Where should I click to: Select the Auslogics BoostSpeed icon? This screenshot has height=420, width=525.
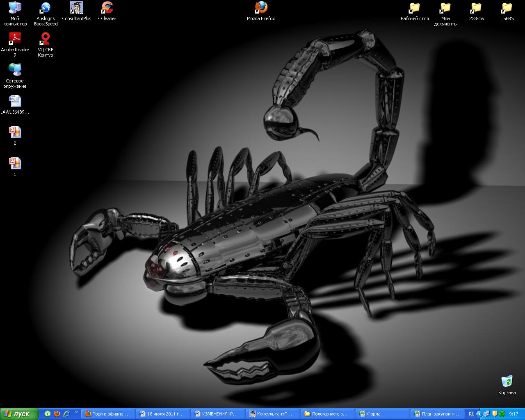[x=46, y=8]
